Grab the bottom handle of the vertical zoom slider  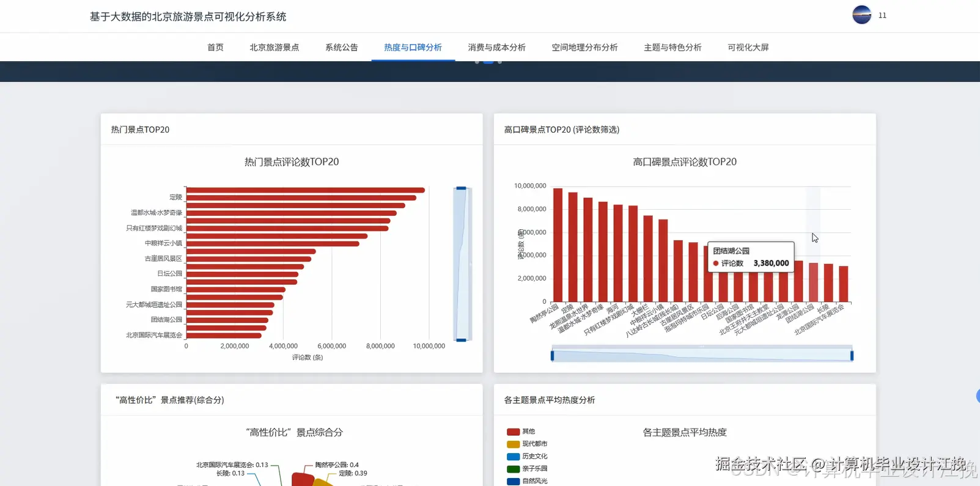[x=462, y=340]
